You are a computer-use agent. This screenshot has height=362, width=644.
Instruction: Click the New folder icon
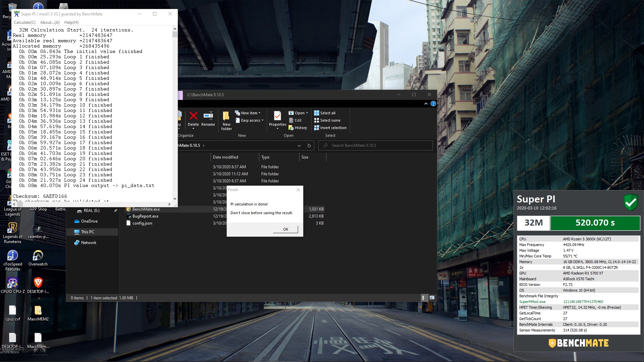[x=226, y=121]
